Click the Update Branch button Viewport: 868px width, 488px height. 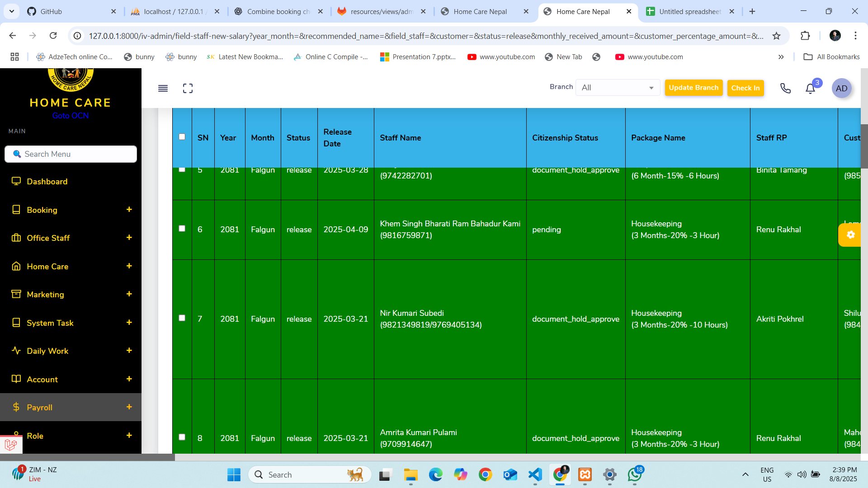click(693, 88)
